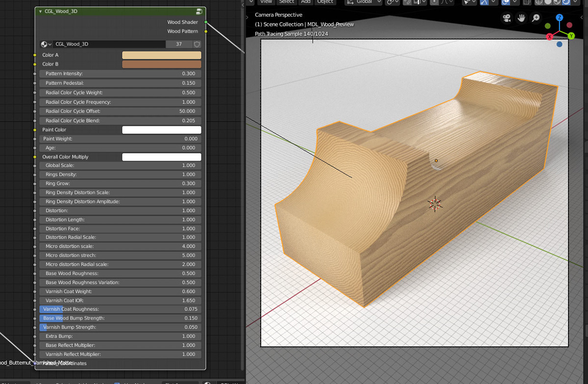The width and height of the screenshot is (588, 384).
Task: Click the Age value field
Action: coord(120,148)
